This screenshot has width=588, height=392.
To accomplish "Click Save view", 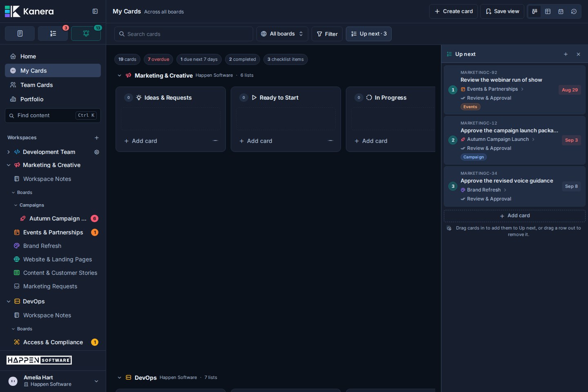I will 502,11.
